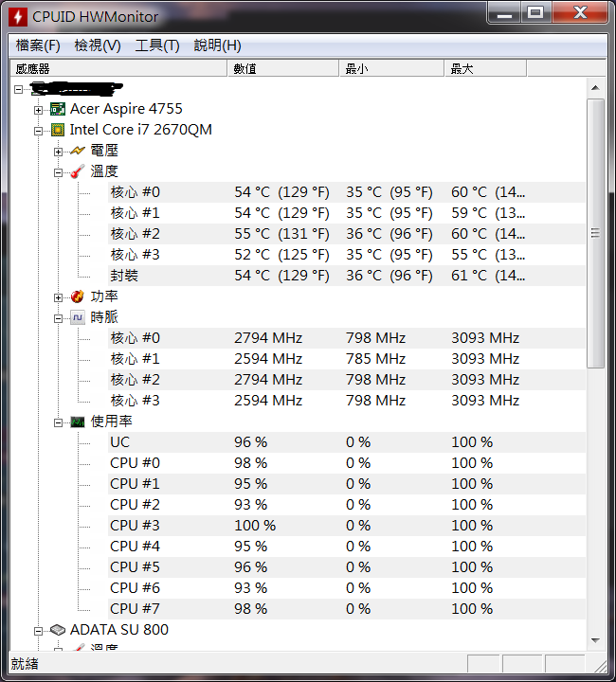Click the 100 % value of CPU #3
The image size is (616, 682).
(x=255, y=526)
